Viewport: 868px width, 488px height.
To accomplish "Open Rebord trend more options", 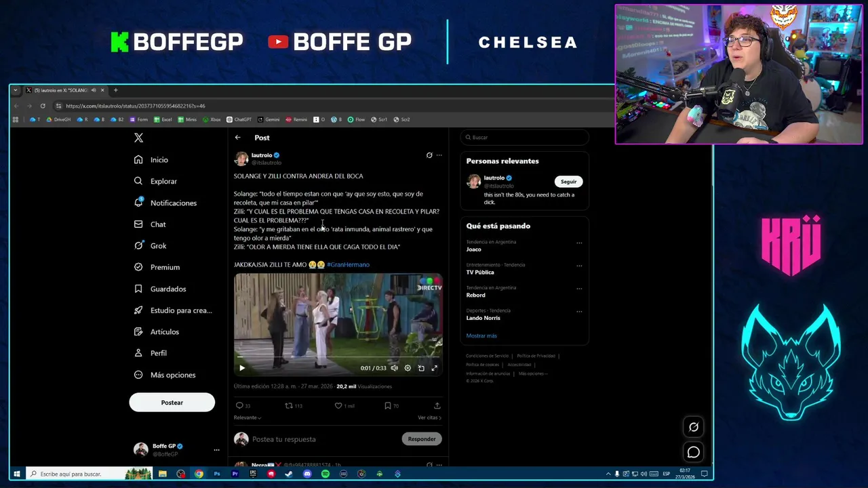I will pos(579,288).
